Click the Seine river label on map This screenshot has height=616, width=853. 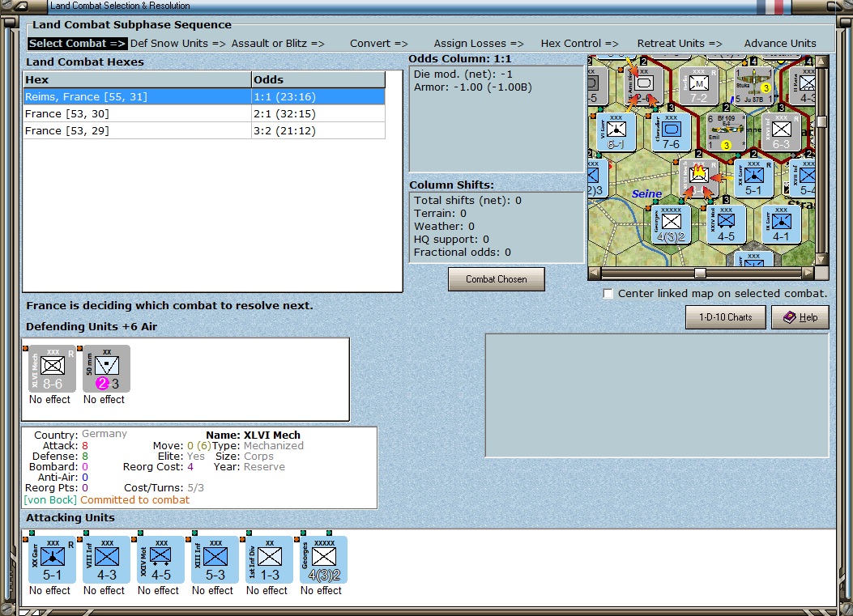pos(646,194)
